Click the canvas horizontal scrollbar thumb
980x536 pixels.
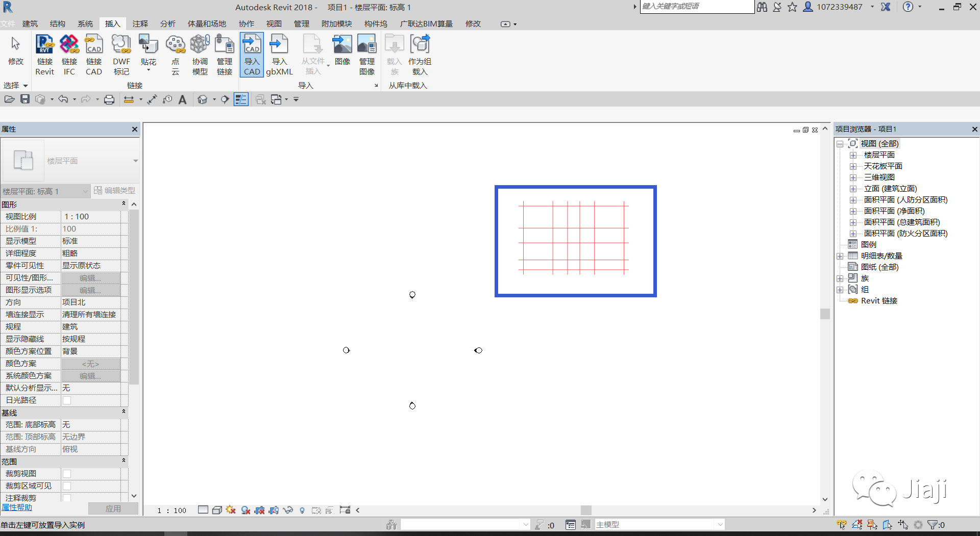586,510
